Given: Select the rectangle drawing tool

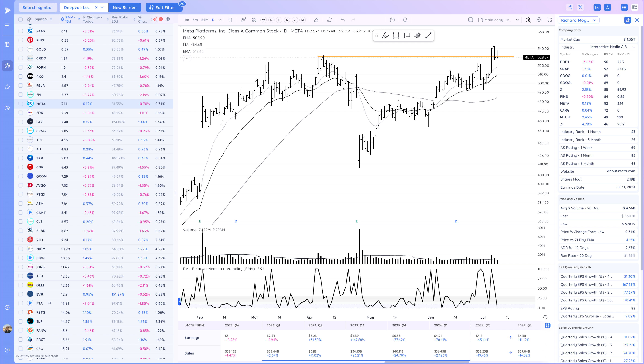Looking at the screenshot, I should click(396, 36).
